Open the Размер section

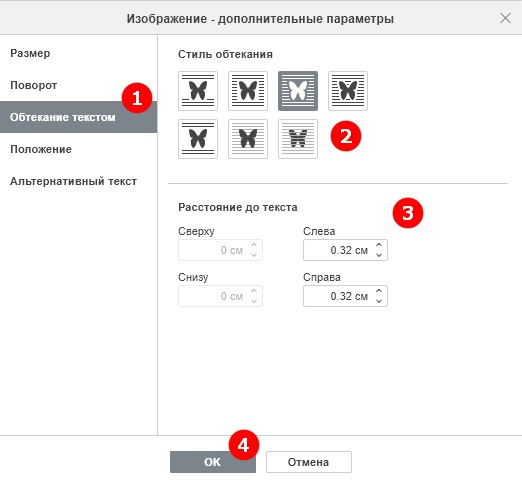click(x=78, y=53)
